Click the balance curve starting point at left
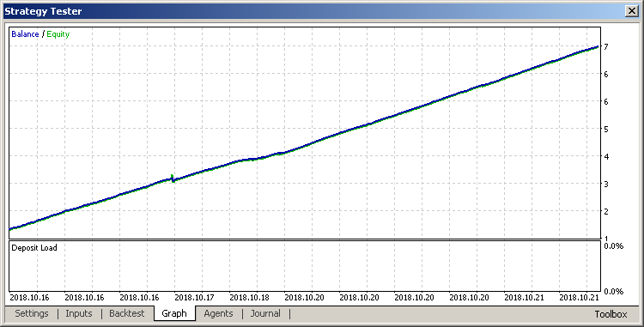The width and height of the screenshot is (644, 327). [x=11, y=229]
